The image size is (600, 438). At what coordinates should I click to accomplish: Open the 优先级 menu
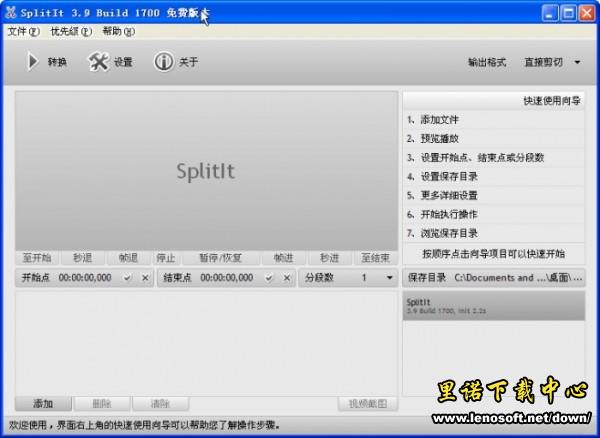71,31
